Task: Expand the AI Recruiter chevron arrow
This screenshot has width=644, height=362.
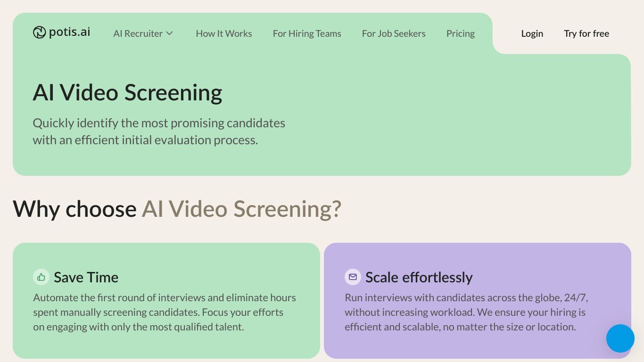Action: coord(170,33)
